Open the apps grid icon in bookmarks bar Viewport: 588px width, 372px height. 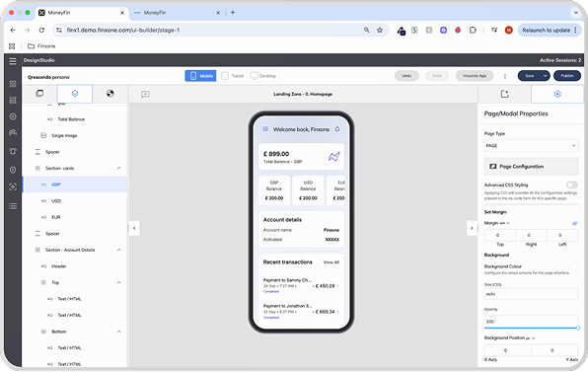click(x=12, y=46)
